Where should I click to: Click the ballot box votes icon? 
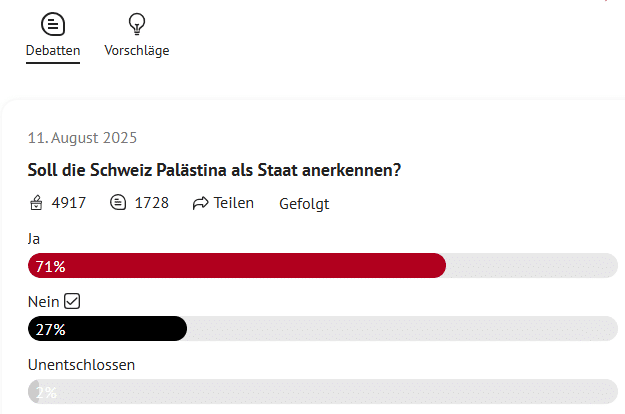pos(37,203)
